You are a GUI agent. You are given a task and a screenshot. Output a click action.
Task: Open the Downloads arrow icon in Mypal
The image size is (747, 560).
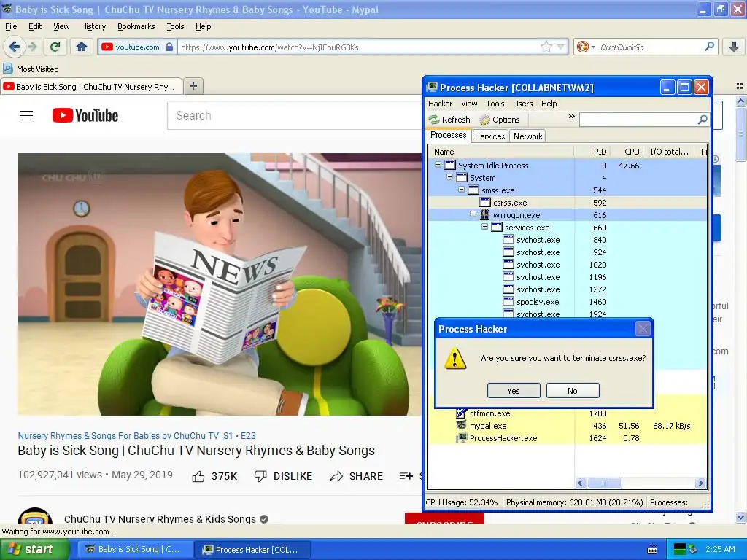[734, 47]
